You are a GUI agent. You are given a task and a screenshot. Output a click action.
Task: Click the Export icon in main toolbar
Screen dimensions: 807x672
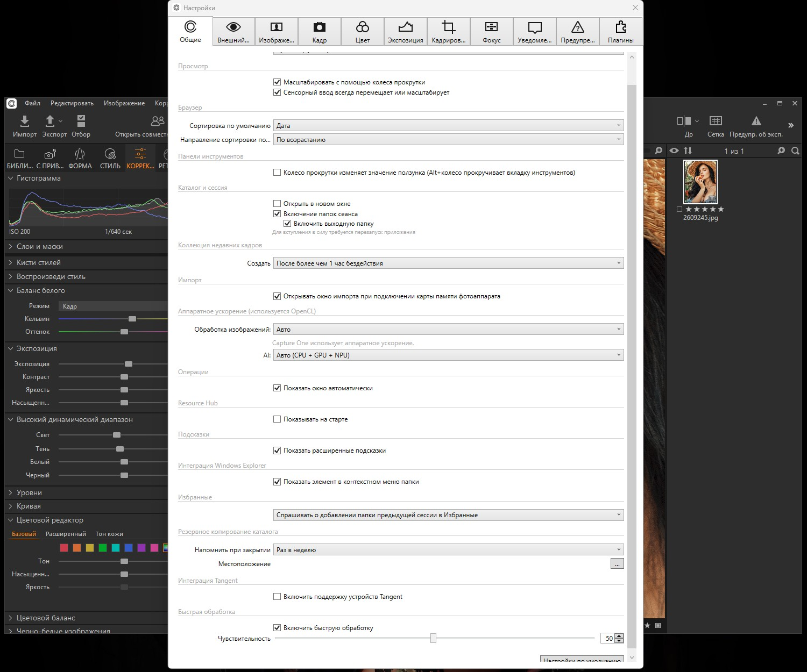tap(50, 121)
